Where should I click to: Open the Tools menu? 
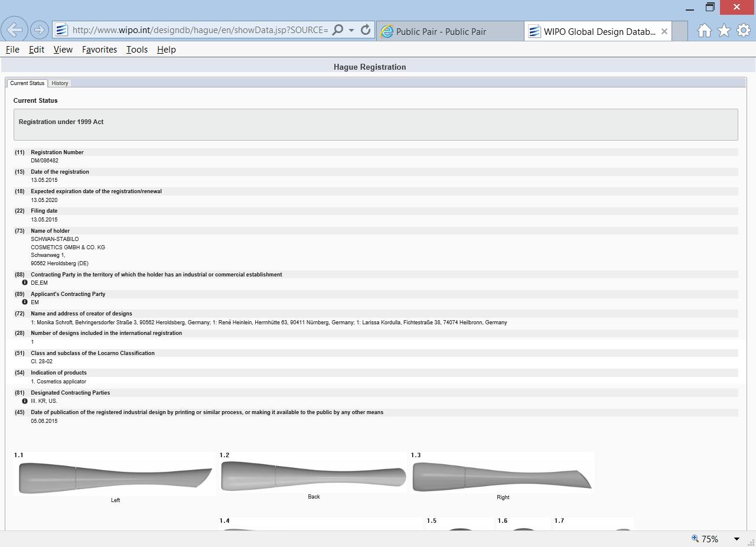click(x=137, y=50)
